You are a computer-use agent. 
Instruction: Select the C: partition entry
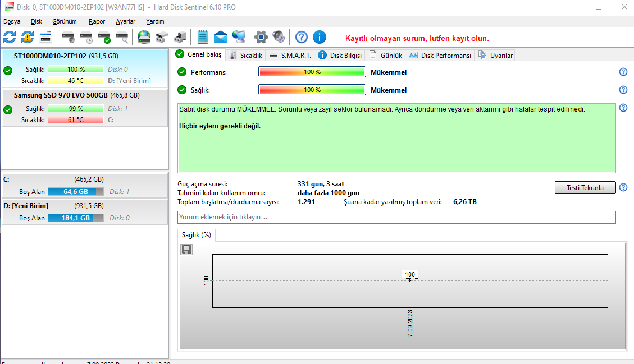click(84, 186)
